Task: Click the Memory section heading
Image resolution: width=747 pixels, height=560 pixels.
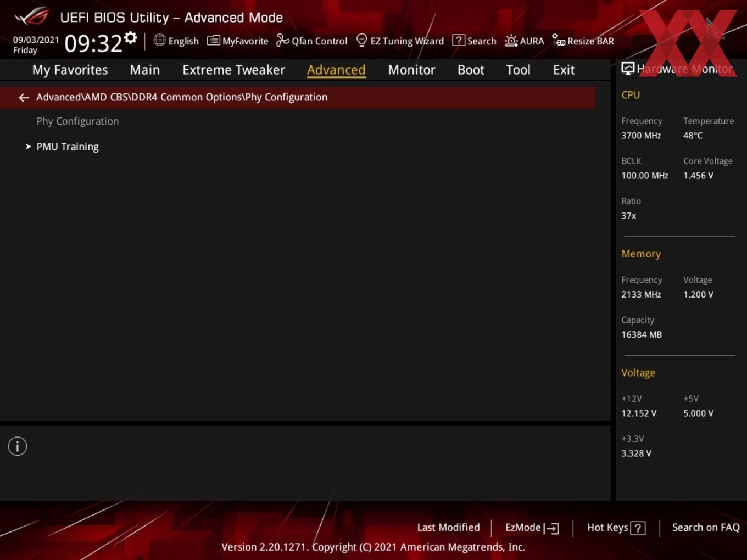Action: (x=641, y=254)
